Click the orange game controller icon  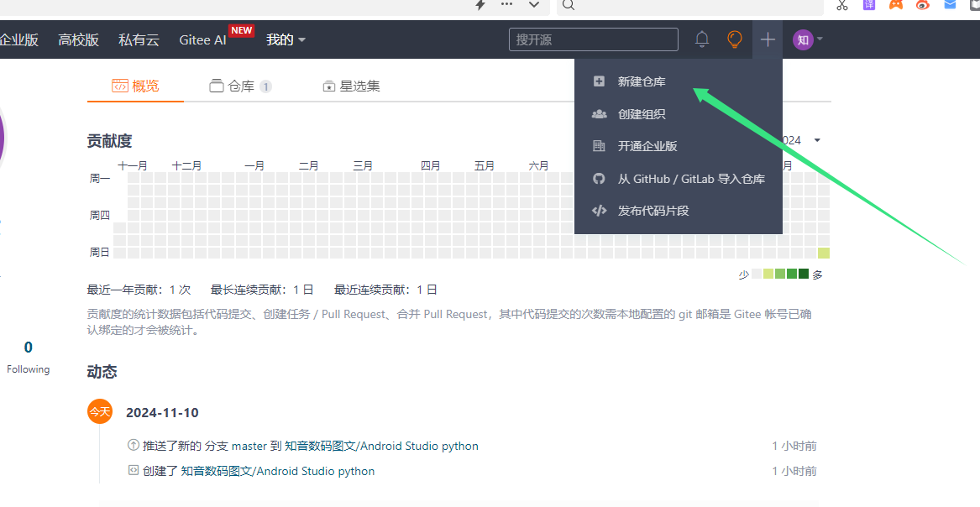896,4
